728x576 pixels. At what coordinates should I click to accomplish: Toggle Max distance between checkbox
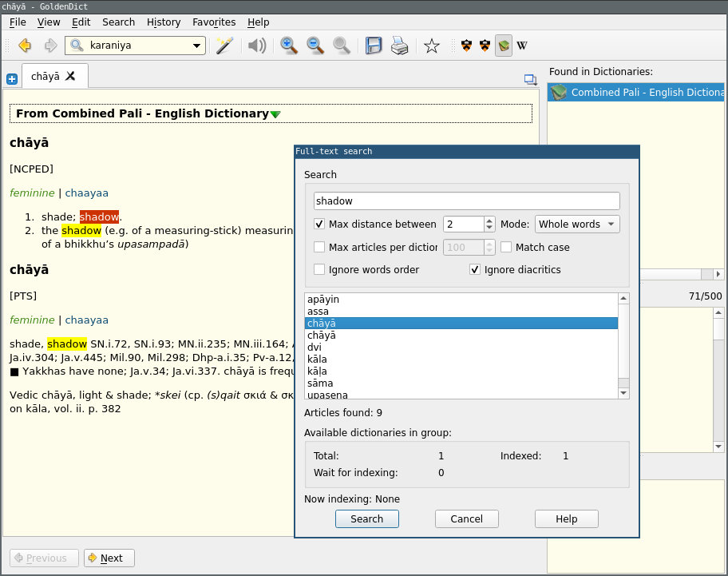click(319, 224)
